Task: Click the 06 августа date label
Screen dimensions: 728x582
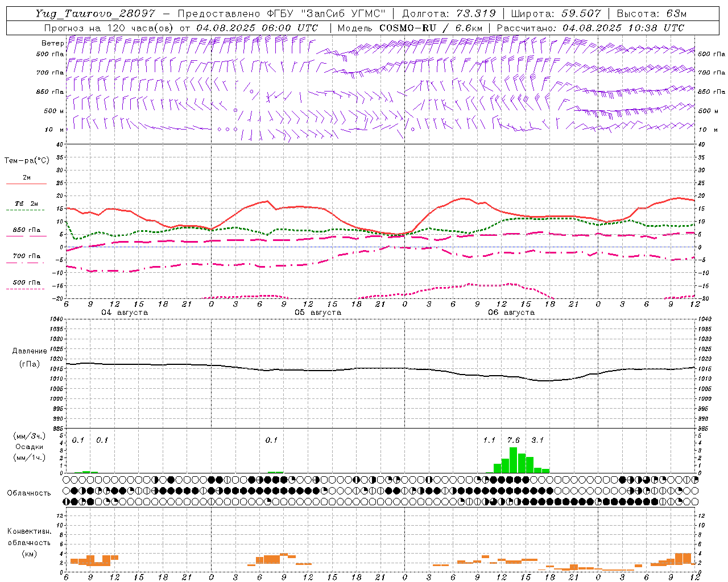Action: point(511,313)
